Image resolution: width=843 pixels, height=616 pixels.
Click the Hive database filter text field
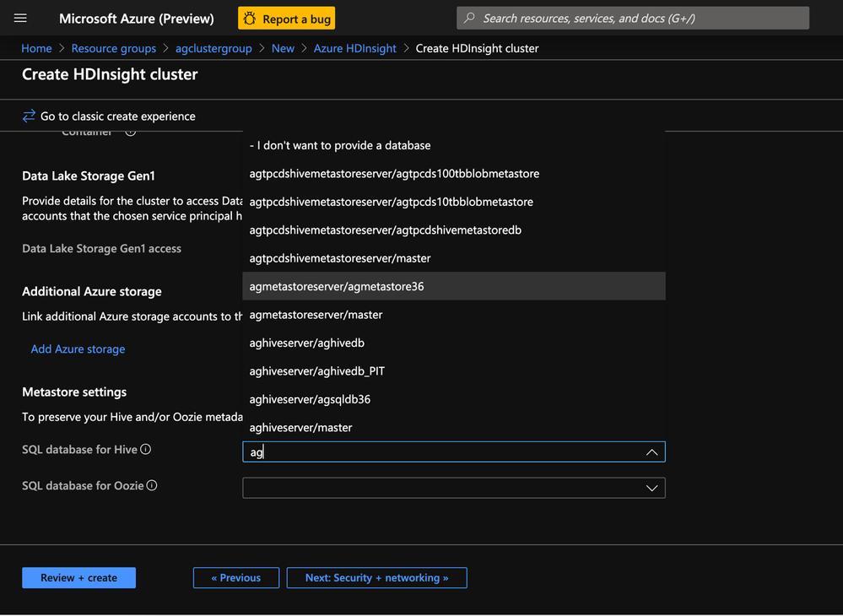439,452
